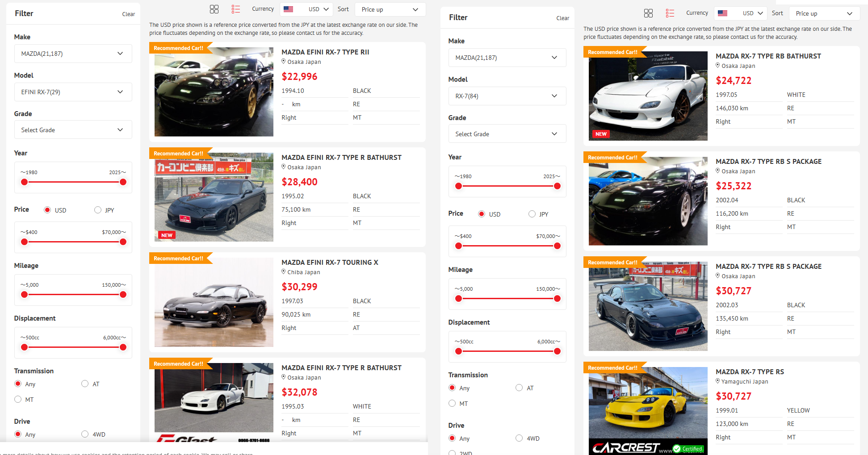Click Mileage slider minimum handle in left filter
This screenshot has width=868, height=455.
click(x=25, y=294)
